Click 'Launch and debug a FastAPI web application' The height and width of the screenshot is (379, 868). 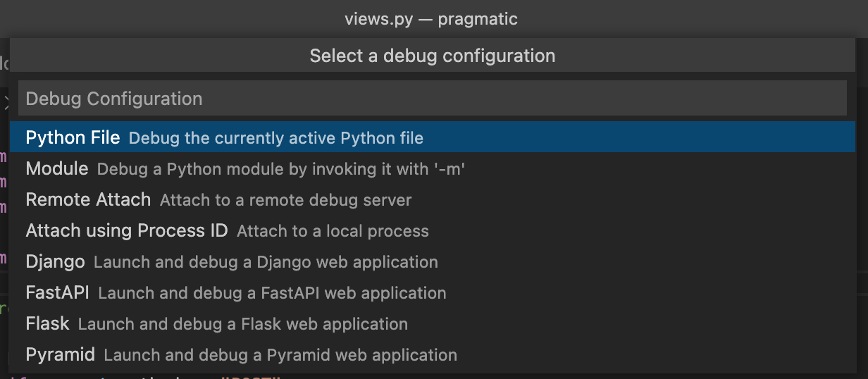pos(272,293)
